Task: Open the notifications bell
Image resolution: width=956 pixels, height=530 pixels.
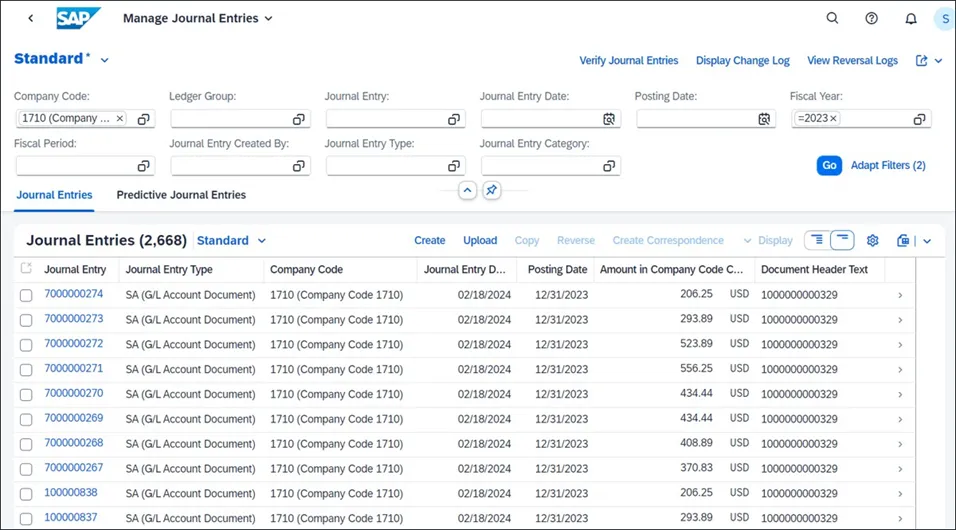Action: click(x=911, y=18)
